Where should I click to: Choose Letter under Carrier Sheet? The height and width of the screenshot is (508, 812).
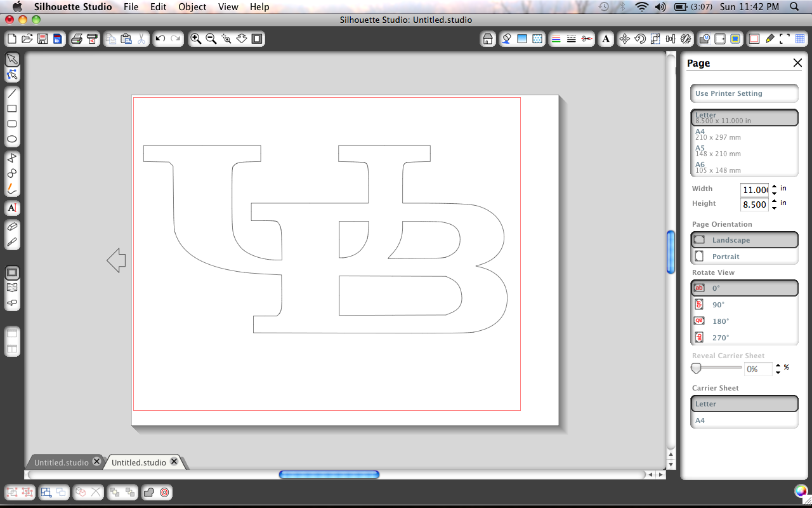tap(744, 404)
